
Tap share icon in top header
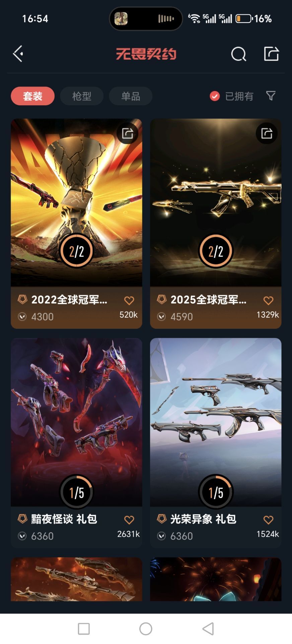pyautogui.click(x=271, y=53)
